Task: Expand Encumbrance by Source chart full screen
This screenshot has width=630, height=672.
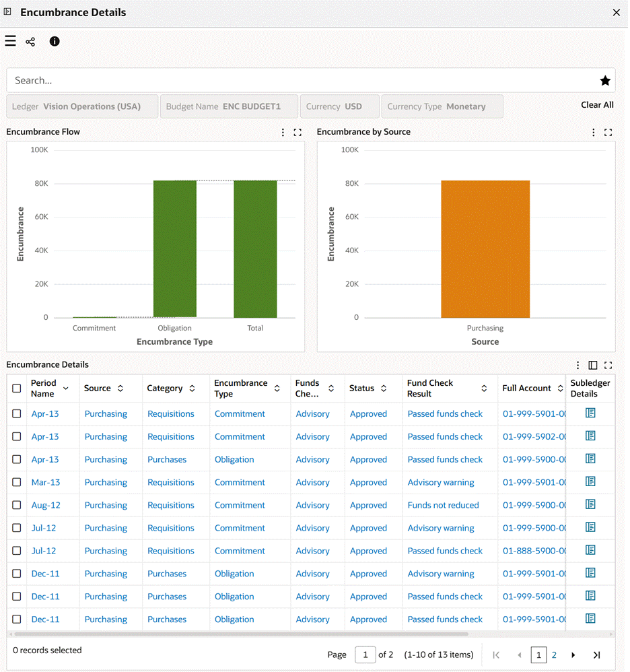Action: (608, 133)
